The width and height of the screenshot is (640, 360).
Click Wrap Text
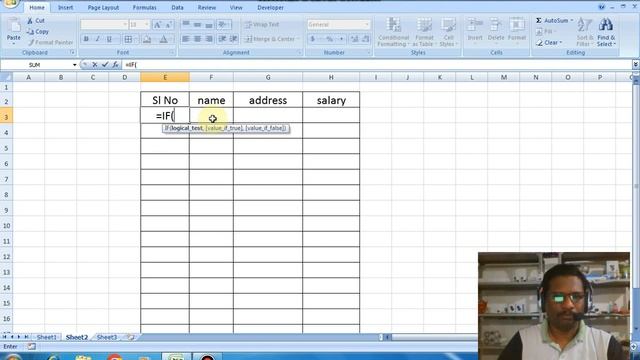(262, 25)
